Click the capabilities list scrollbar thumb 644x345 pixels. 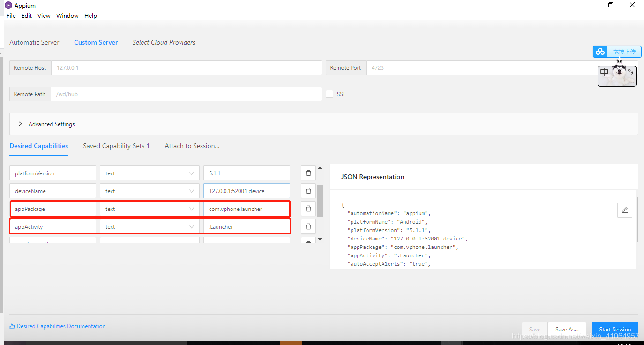[320, 201]
